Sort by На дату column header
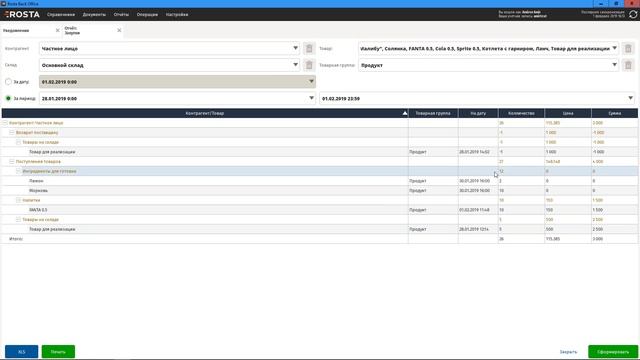Image resolution: width=640 pixels, height=360 pixels. click(x=478, y=113)
